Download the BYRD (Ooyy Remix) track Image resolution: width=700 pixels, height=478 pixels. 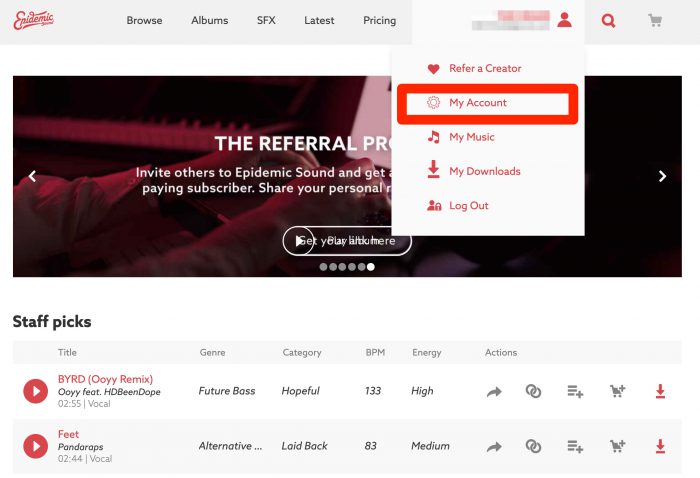pyautogui.click(x=660, y=391)
